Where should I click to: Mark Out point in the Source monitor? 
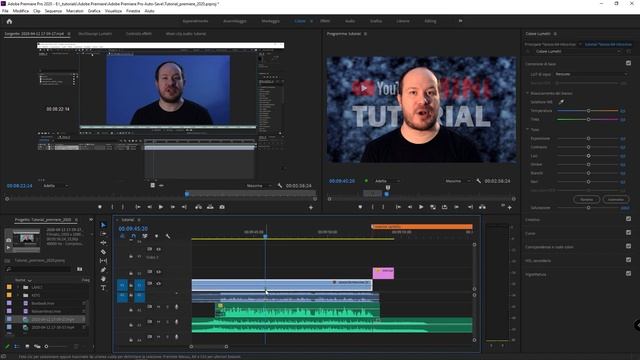pos(122,207)
